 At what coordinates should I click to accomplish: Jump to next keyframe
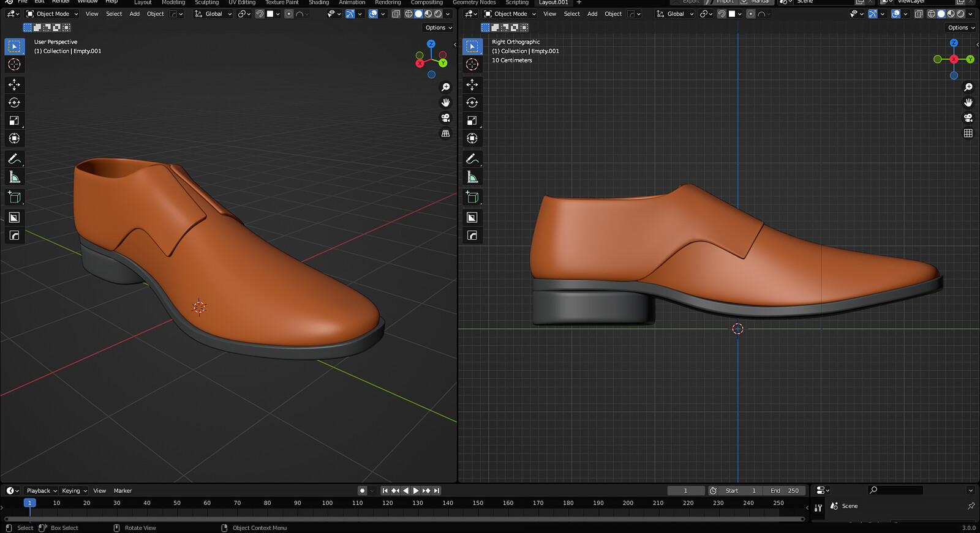click(x=426, y=491)
